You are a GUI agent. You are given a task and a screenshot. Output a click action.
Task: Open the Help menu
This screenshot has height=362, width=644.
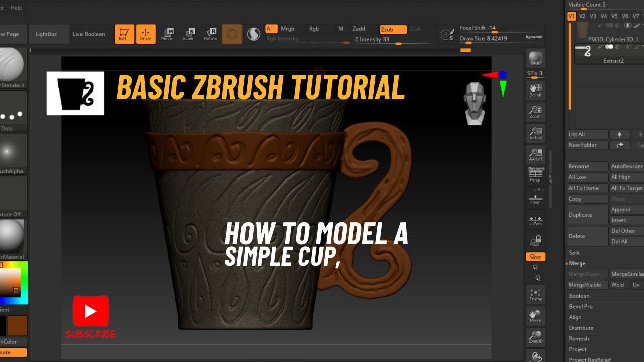(x=16, y=8)
